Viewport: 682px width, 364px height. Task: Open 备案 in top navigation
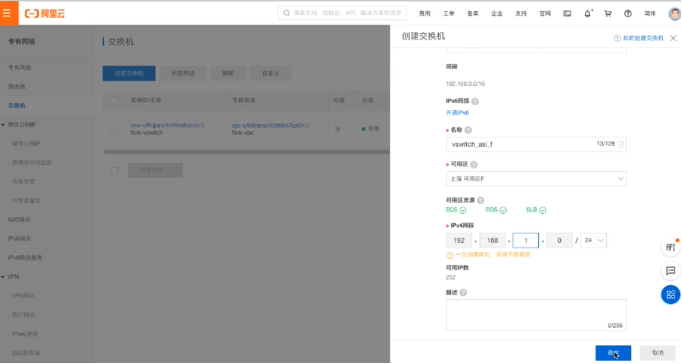(473, 13)
